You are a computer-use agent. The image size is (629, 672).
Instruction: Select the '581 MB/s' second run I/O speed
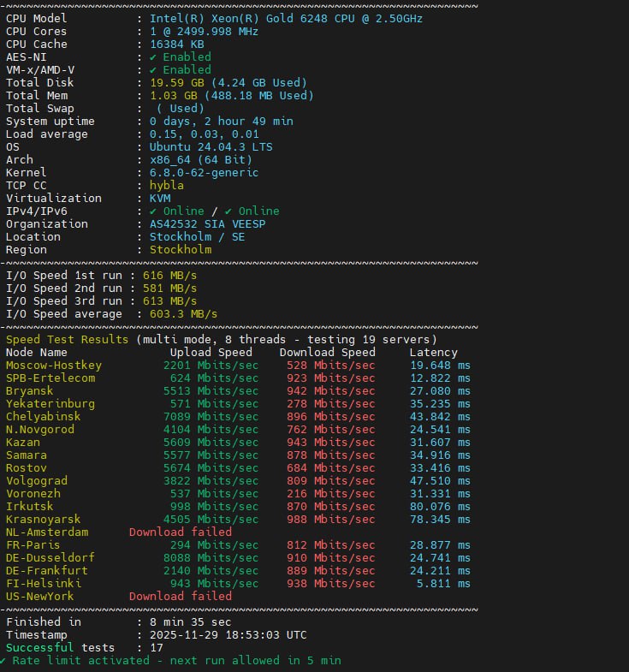click(x=169, y=288)
